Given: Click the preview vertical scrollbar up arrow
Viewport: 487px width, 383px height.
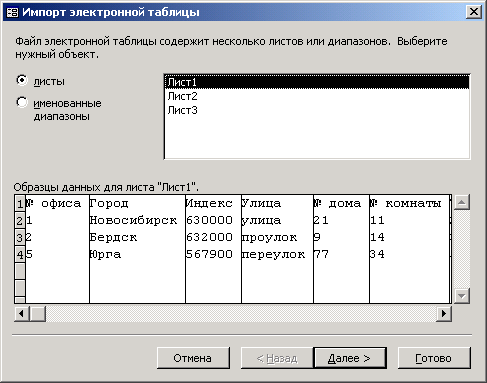Looking at the screenshot, I should coord(462,202).
